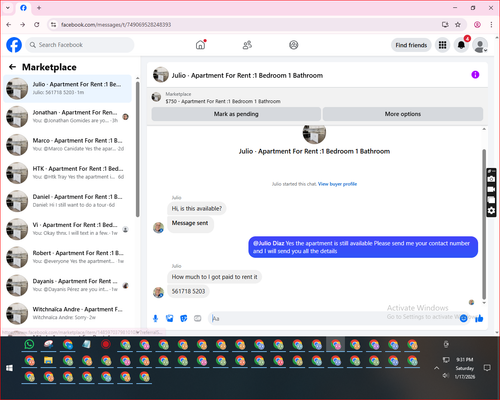Click the volume speaker tray icon
This screenshot has width=500, height=400.
click(446, 376)
